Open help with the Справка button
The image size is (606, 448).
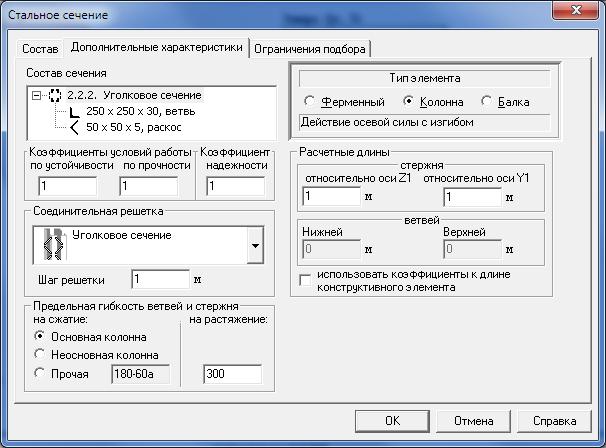[553, 421]
